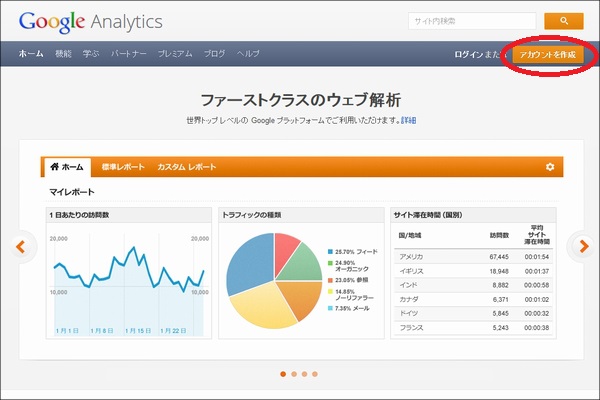Open the 機能 navigation menu item
Image resolution: width=600 pixels, height=400 pixels.
[63, 54]
